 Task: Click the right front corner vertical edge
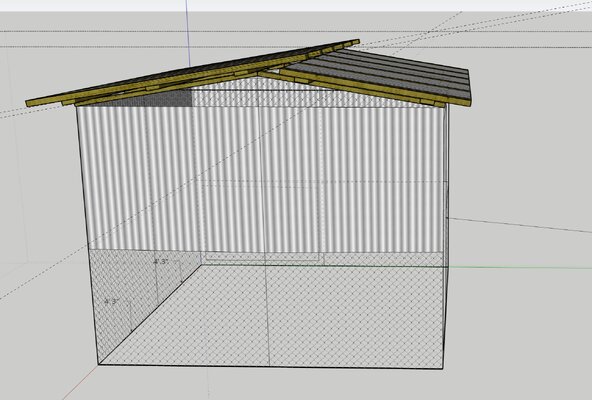pyautogui.click(x=446, y=237)
